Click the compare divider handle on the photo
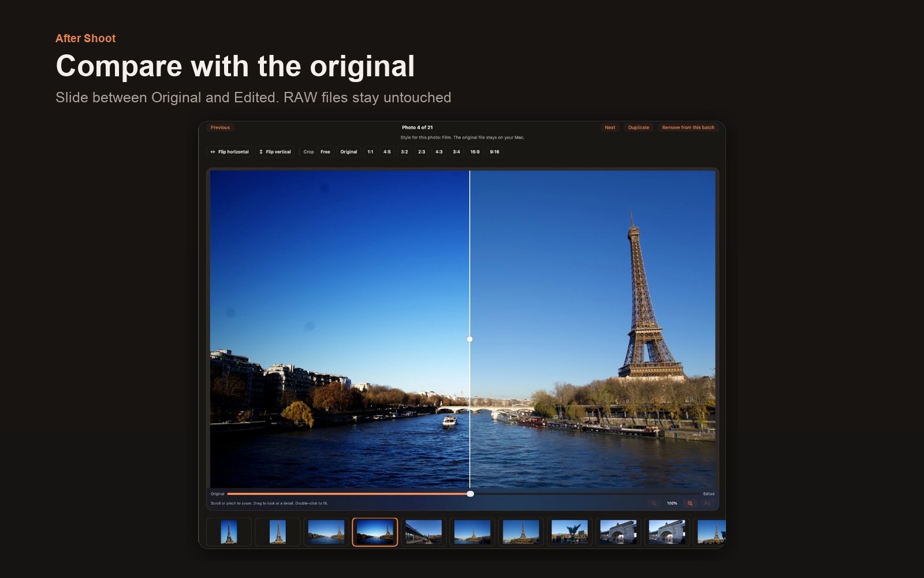Image resolution: width=924 pixels, height=578 pixels. (470, 339)
